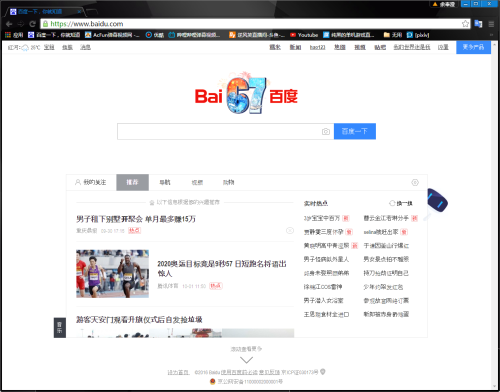Open the 更多产品 menu
This screenshot has height=392, width=500.
(473, 47)
